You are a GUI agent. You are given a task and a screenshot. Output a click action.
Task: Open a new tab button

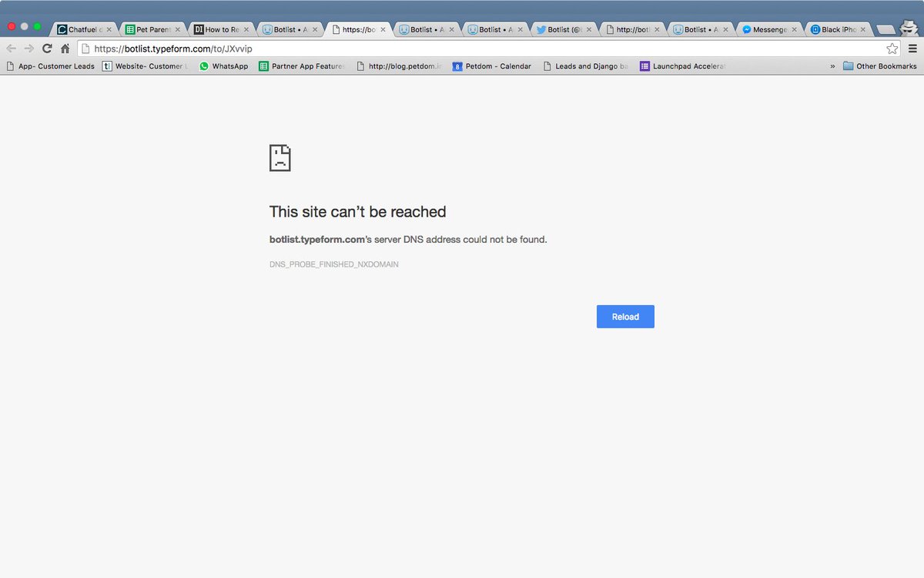(885, 29)
